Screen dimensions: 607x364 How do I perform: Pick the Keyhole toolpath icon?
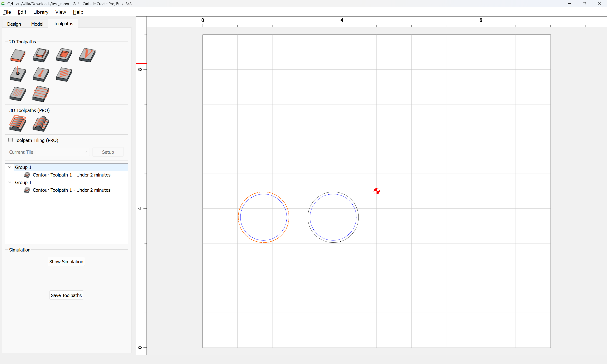click(41, 75)
